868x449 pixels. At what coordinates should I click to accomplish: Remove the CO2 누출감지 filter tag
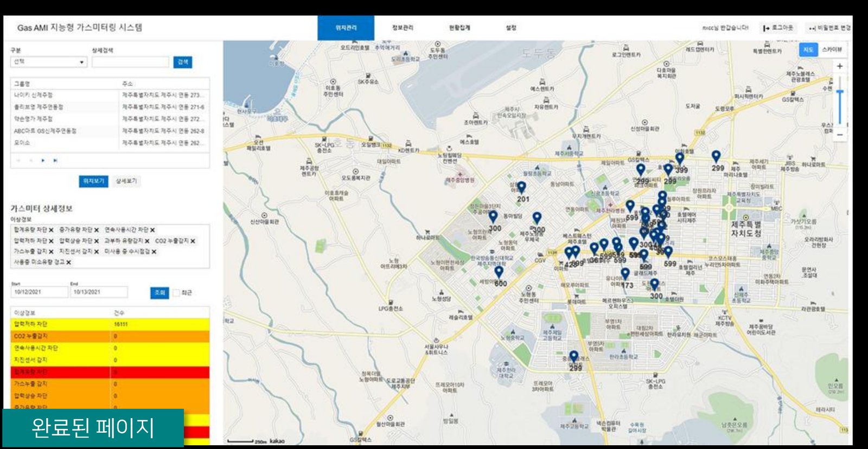[x=193, y=241]
